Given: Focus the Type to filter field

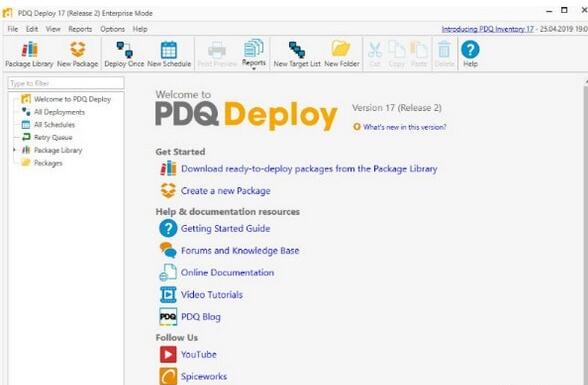Looking at the screenshot, I should point(66,83).
